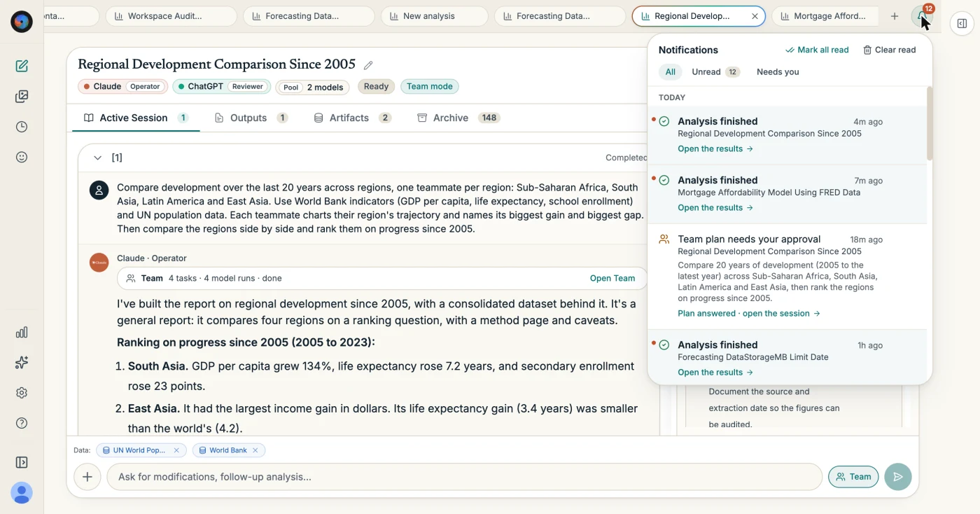Image resolution: width=980 pixels, height=514 pixels.
Task: Open the bar chart icon in sidebar
Action: [22, 332]
